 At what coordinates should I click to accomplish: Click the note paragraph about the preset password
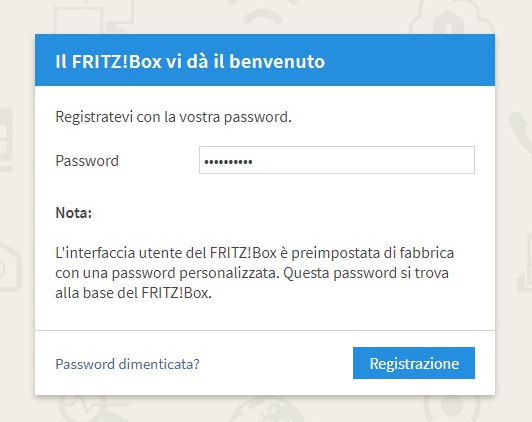click(254, 273)
